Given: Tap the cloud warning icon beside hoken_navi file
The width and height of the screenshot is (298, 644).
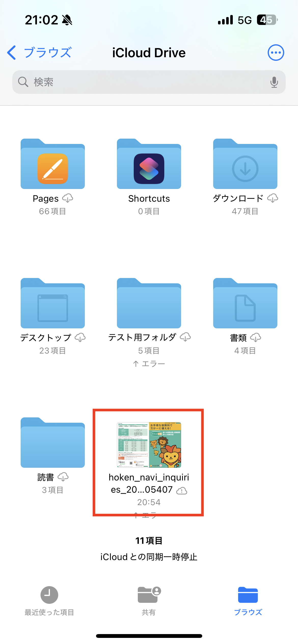Looking at the screenshot, I should click(x=182, y=491).
